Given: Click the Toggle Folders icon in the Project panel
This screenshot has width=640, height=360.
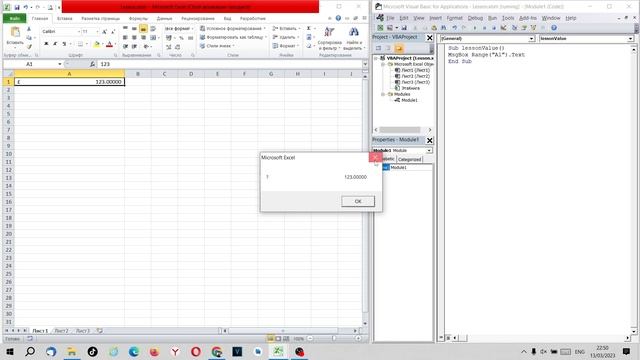Looking at the screenshot, I should [x=399, y=48].
